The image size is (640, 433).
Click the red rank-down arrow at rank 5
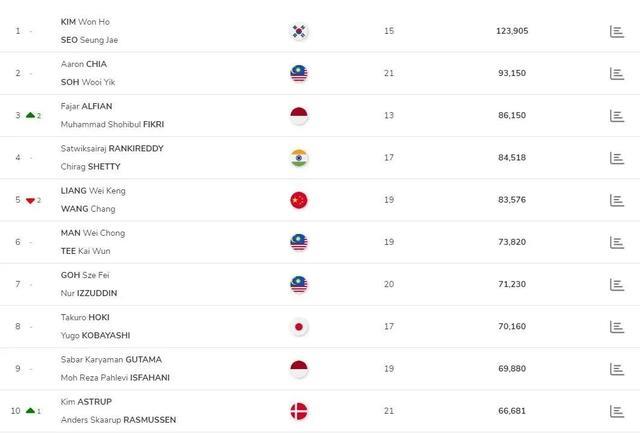click(x=29, y=200)
